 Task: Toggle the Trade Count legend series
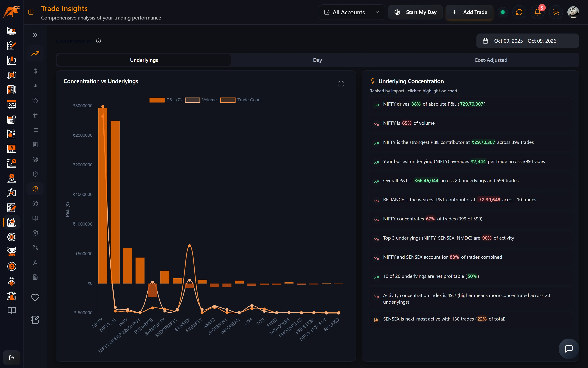tap(241, 100)
